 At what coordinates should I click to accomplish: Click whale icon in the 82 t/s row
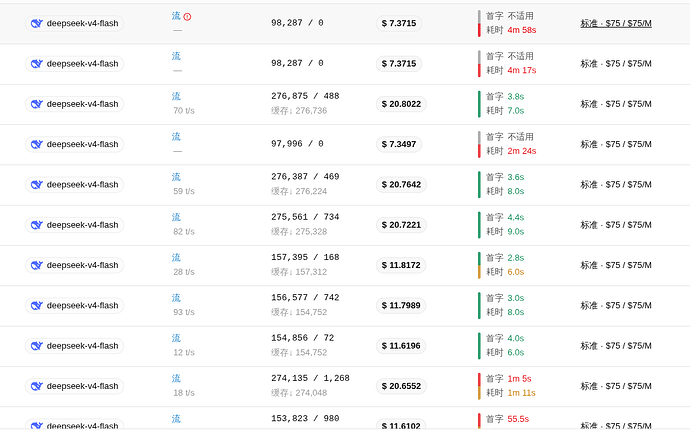37,225
